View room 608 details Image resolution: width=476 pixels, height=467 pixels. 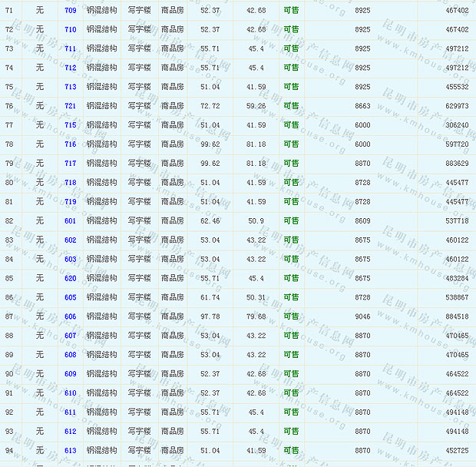tap(70, 355)
